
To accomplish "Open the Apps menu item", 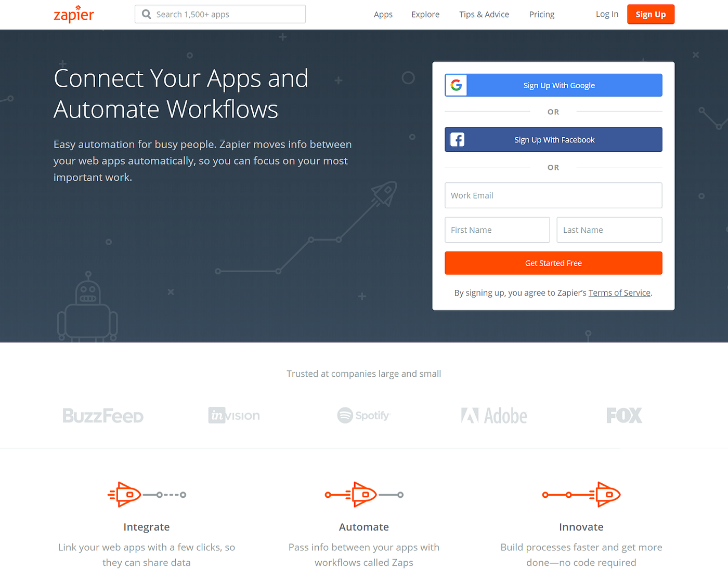I will pos(383,15).
